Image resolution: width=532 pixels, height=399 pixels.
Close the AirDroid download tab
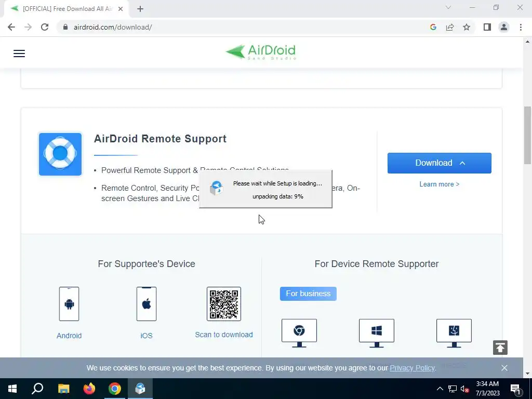[x=121, y=9]
